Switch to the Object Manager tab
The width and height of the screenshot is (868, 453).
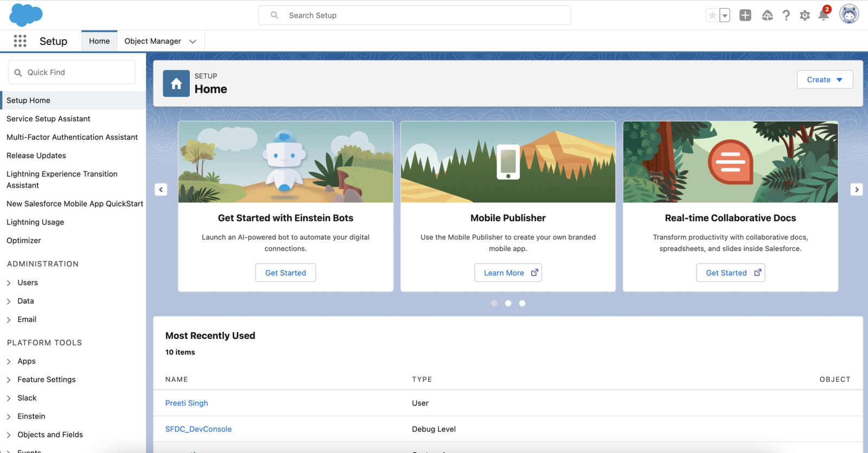[x=152, y=41]
